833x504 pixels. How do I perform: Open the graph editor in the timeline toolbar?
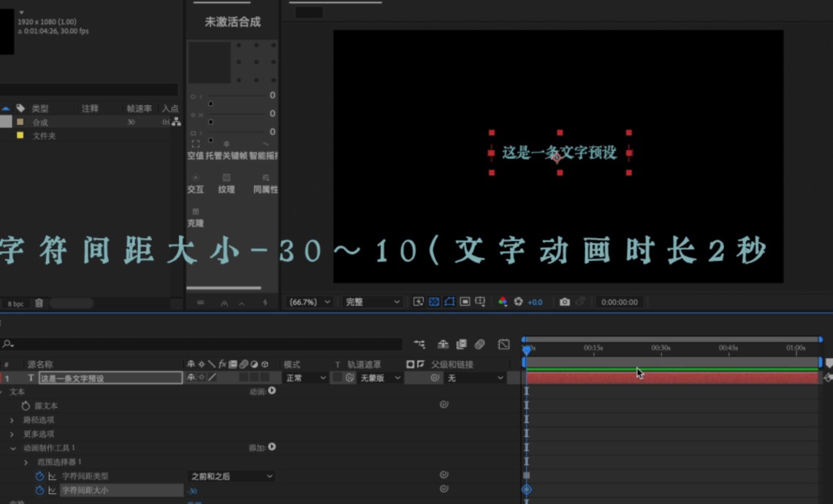504,343
